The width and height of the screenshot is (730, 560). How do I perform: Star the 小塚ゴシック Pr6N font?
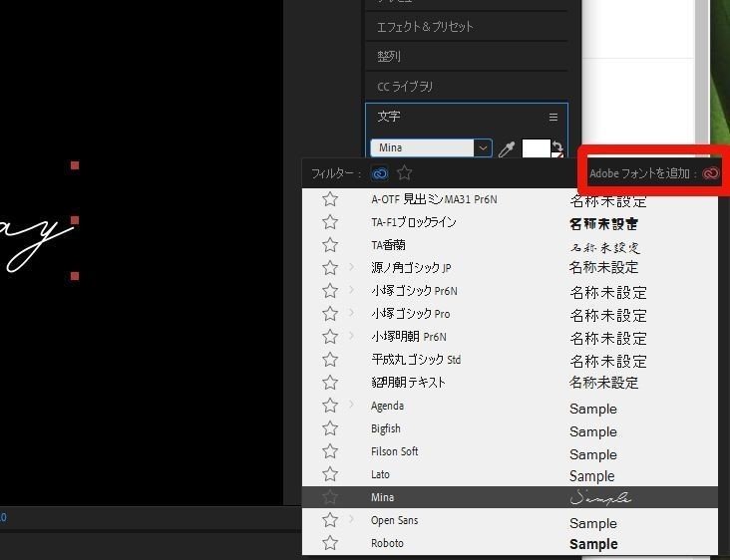pos(330,291)
